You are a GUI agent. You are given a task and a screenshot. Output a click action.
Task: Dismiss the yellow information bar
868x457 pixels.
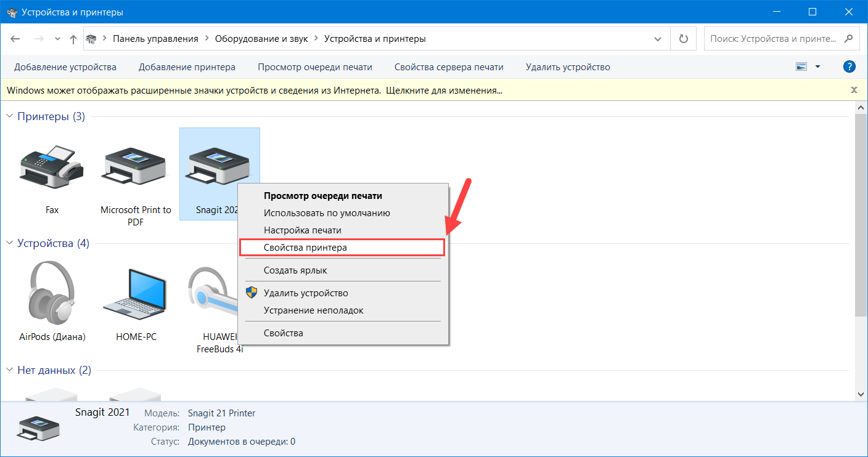[854, 90]
